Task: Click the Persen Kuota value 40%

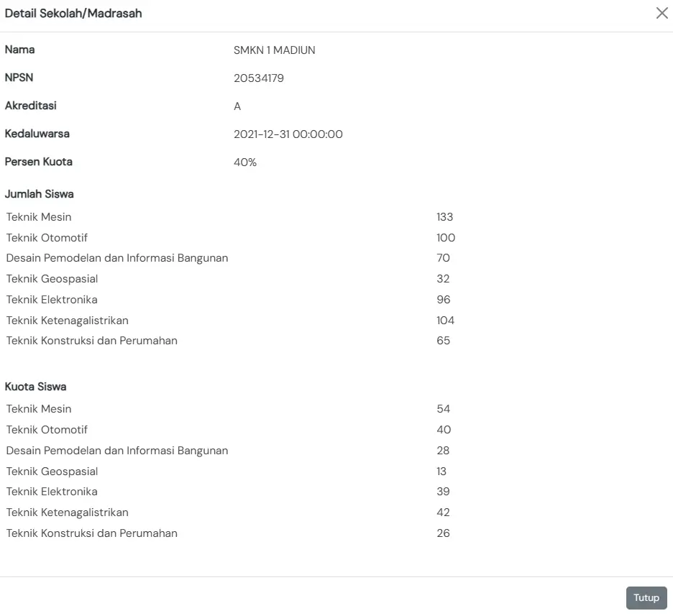Action: click(245, 162)
